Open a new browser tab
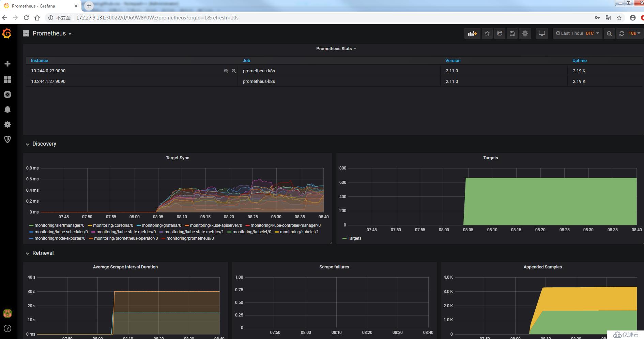Screen dimensions: 644x339 pyautogui.click(x=89, y=6)
